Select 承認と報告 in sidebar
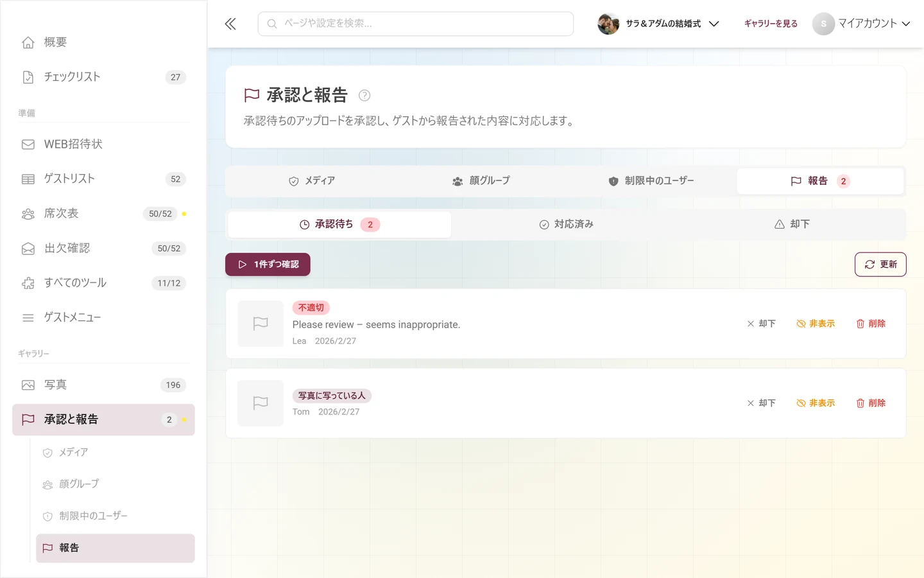The height and width of the screenshot is (578, 924). tap(103, 420)
